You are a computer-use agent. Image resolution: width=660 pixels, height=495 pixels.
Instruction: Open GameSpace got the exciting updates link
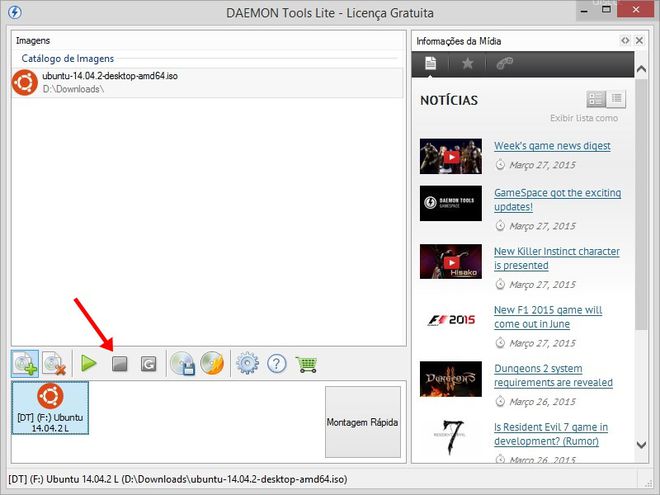point(557,200)
